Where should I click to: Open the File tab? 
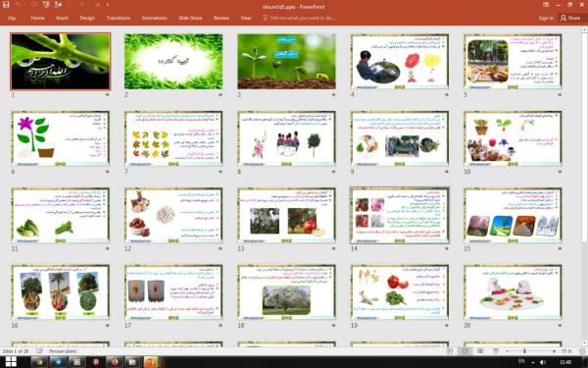click(12, 18)
